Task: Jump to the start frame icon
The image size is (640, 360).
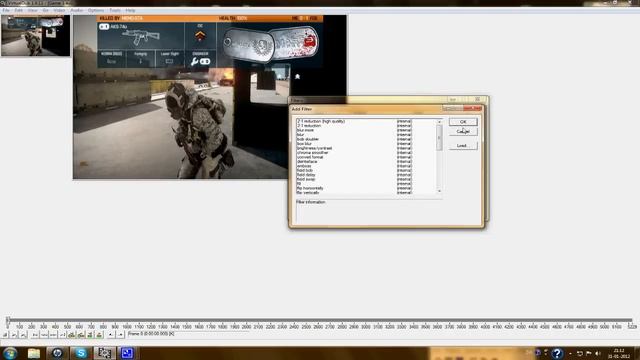Action: coord(35,335)
